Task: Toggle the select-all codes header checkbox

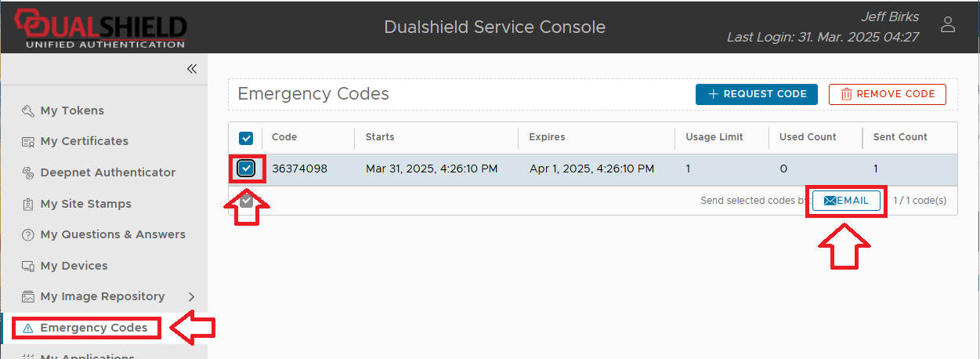Action: pyautogui.click(x=246, y=138)
